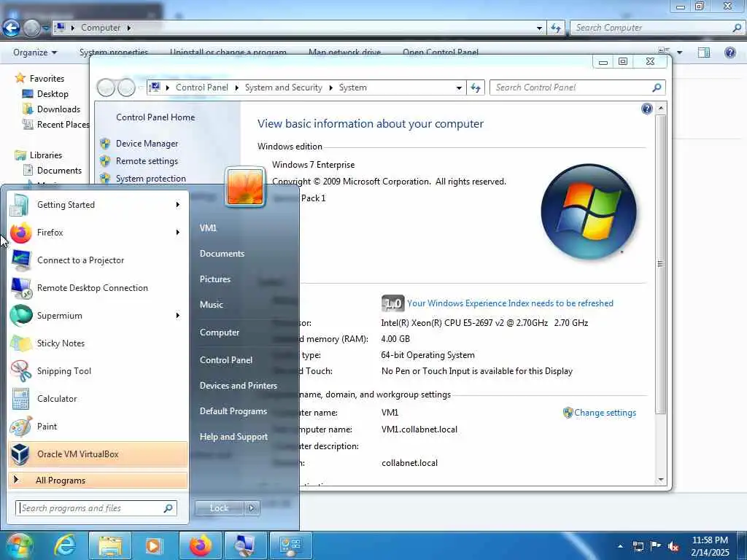This screenshot has width=747, height=560.
Task: Expand Supermium jump list arrow
Action: (178, 315)
